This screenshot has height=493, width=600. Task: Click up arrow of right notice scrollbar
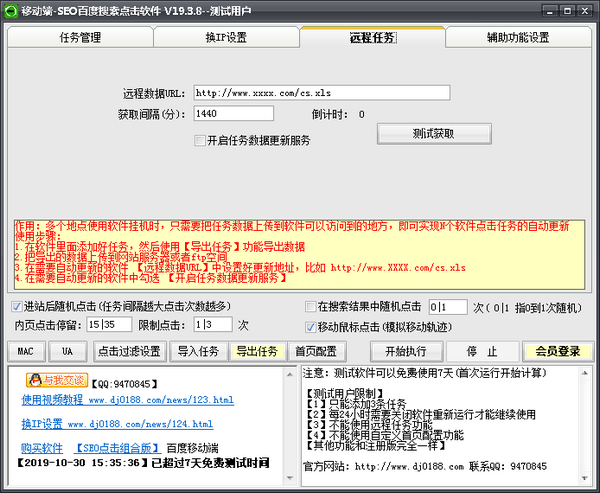coord(585,373)
